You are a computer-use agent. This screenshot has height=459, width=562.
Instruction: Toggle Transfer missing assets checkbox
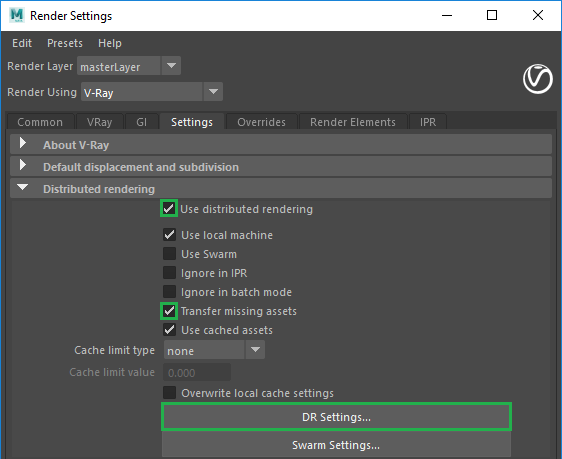point(169,311)
